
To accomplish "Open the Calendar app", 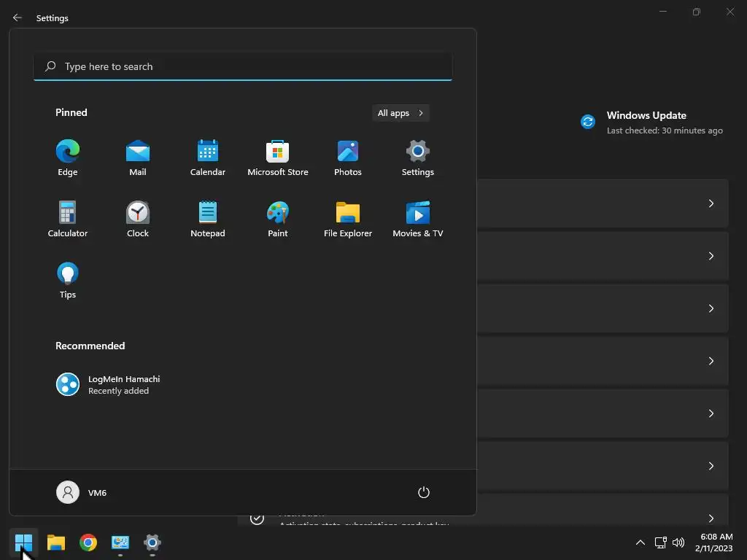I will (x=208, y=158).
